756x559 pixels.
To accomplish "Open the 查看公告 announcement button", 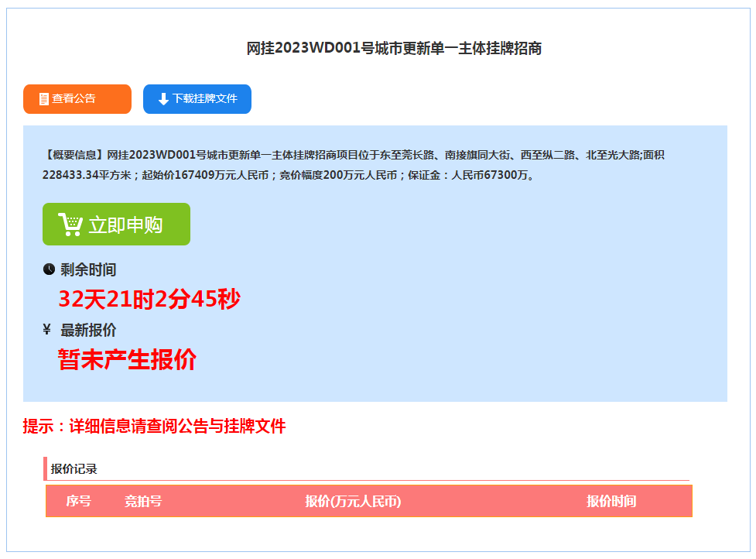I will [x=77, y=99].
